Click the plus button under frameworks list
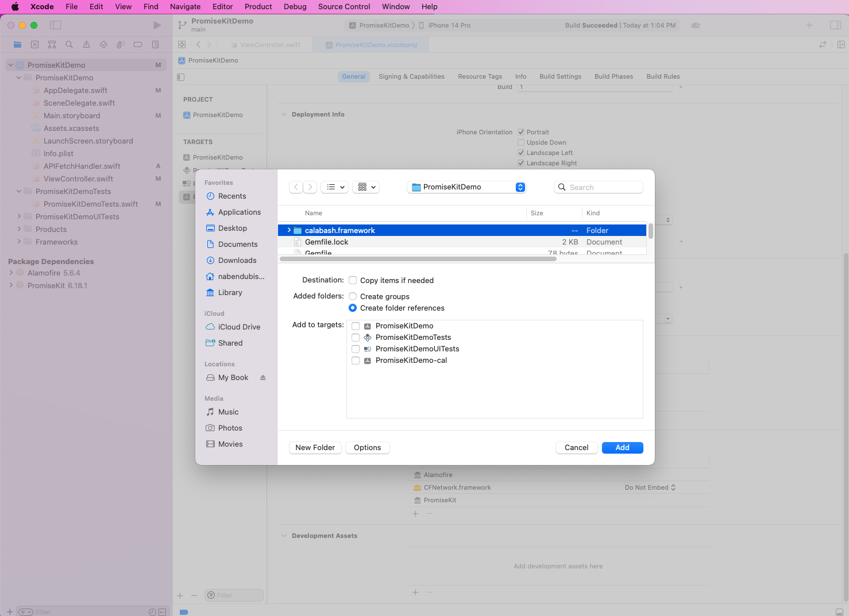This screenshot has width=849, height=616. 415,513
